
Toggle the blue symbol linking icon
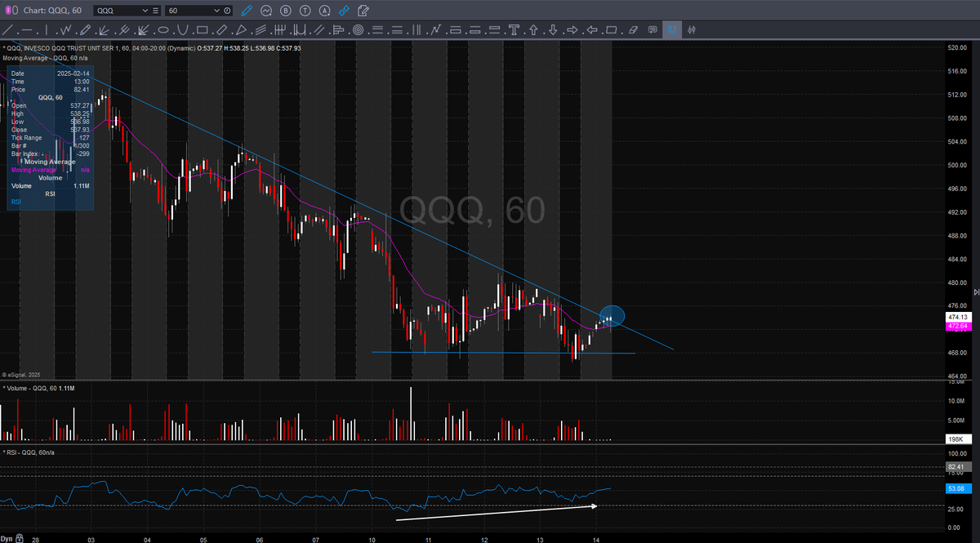(x=344, y=11)
